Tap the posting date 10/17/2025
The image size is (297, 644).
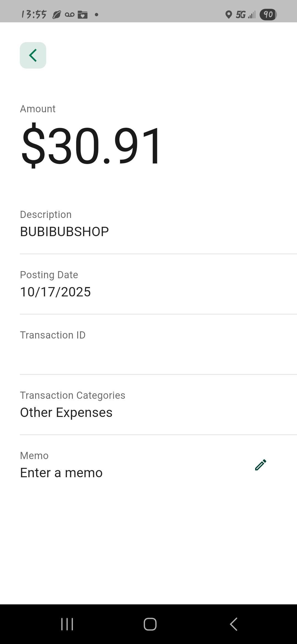tap(55, 292)
